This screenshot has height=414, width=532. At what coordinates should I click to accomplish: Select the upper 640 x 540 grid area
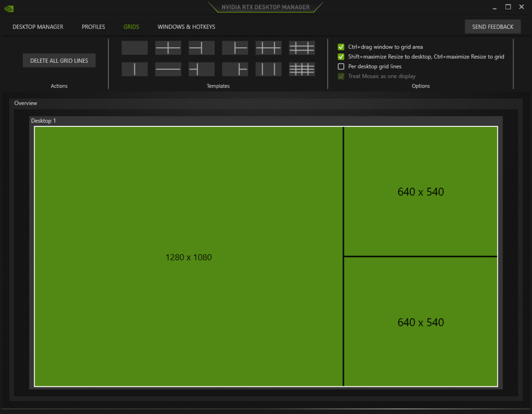click(421, 192)
